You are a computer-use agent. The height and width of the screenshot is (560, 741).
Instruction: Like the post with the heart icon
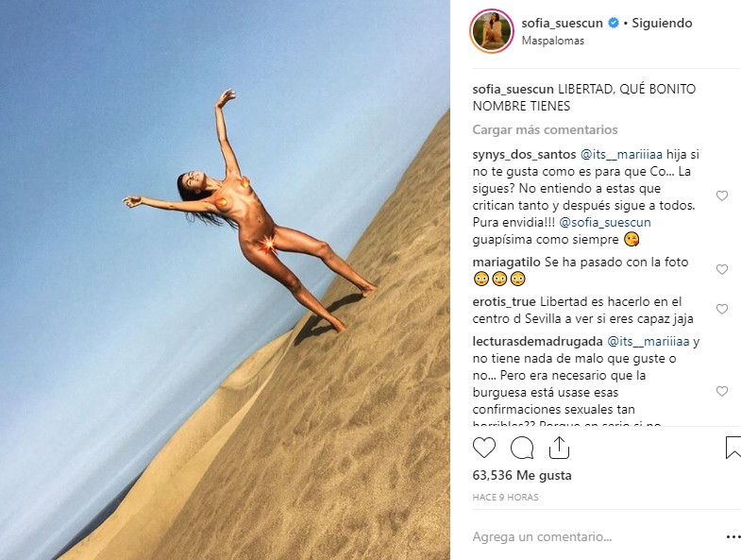[x=484, y=448]
